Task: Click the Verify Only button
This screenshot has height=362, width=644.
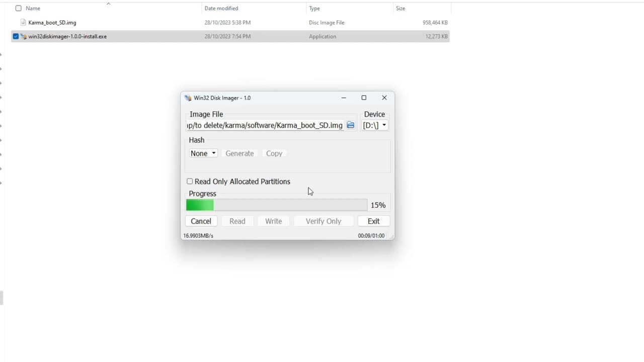Action: click(324, 221)
